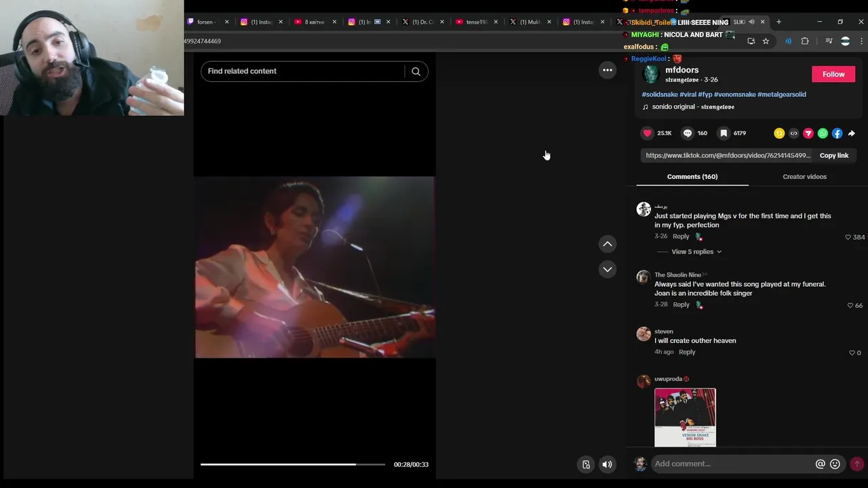Screen dimensions: 868x488
Task: Close the forsen browser tab
Action: point(226,22)
